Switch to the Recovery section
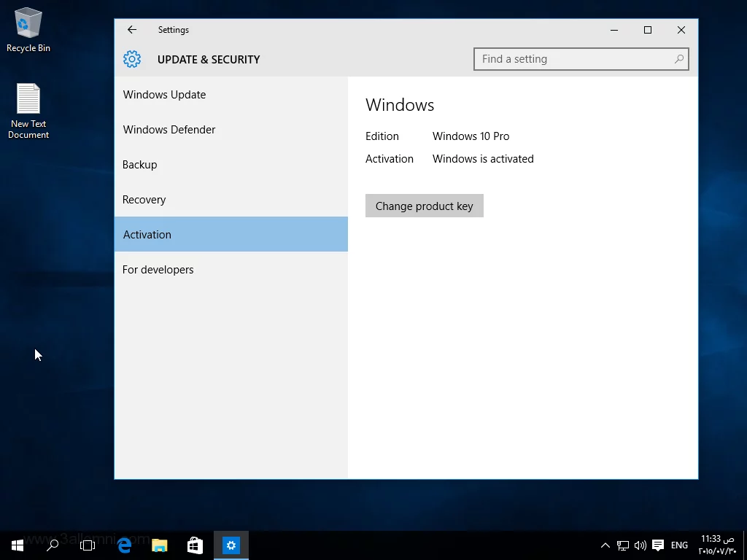This screenshot has width=747, height=560. tap(144, 200)
